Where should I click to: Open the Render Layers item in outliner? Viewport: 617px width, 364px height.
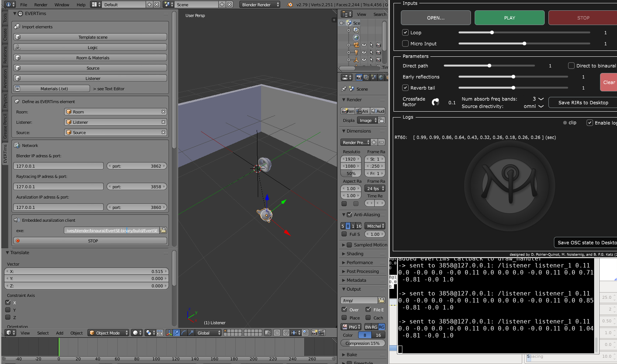point(356,30)
